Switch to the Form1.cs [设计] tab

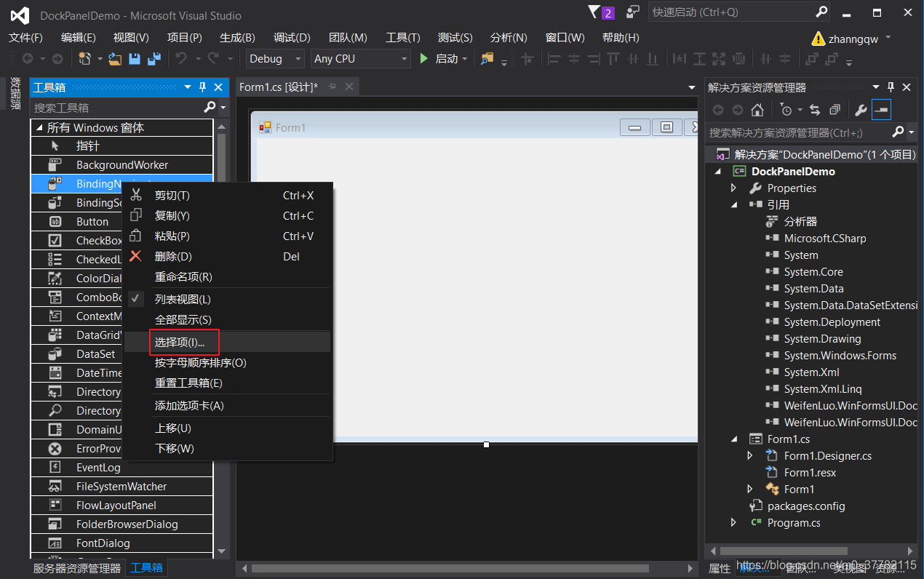[279, 87]
